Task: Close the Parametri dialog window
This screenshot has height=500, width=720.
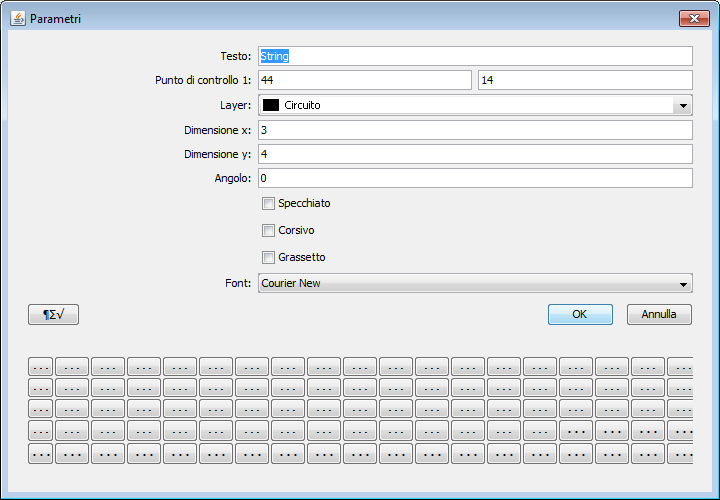Action: [x=693, y=19]
